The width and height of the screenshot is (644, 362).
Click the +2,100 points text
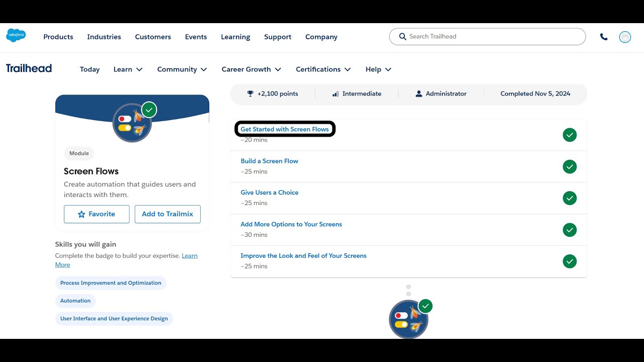click(x=278, y=94)
